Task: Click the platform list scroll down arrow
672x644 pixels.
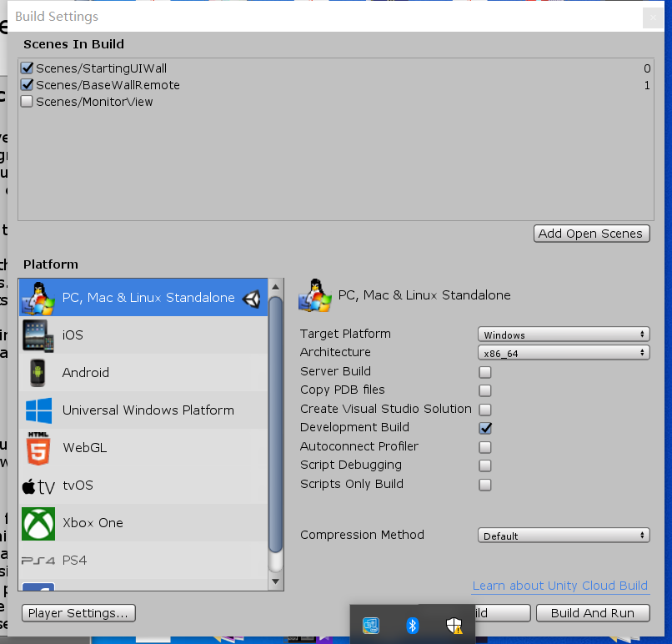Action: click(x=275, y=581)
